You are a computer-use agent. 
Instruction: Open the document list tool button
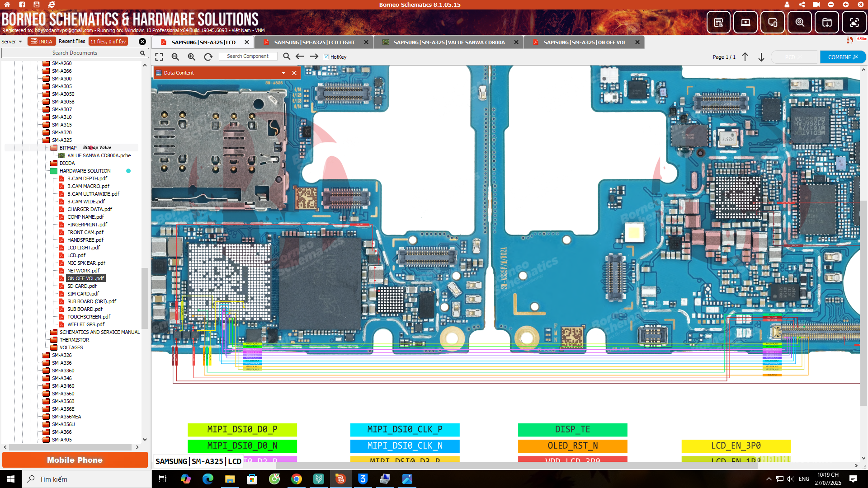[x=718, y=22]
